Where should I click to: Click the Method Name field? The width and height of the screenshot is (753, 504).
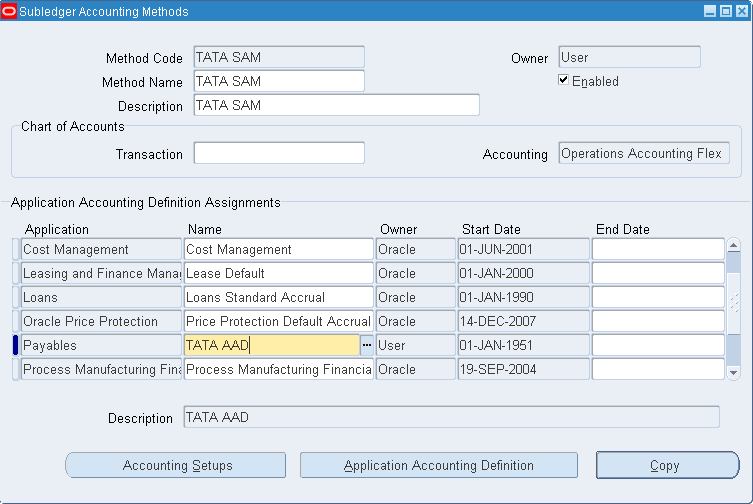[x=278, y=81]
